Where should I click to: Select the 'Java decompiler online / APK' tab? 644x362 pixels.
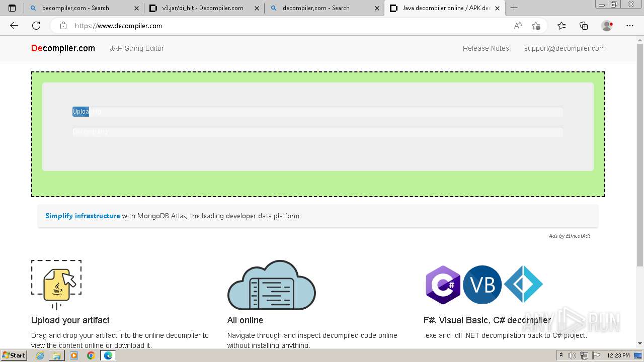point(444,8)
